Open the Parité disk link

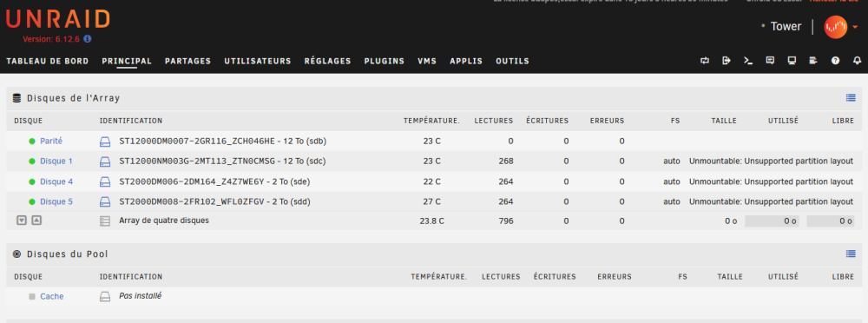tap(51, 142)
